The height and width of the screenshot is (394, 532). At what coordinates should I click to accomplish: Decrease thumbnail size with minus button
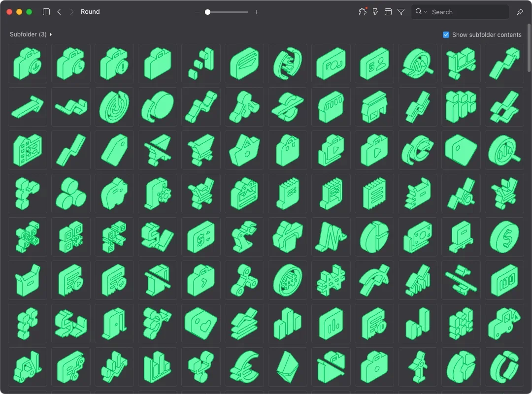pos(197,12)
